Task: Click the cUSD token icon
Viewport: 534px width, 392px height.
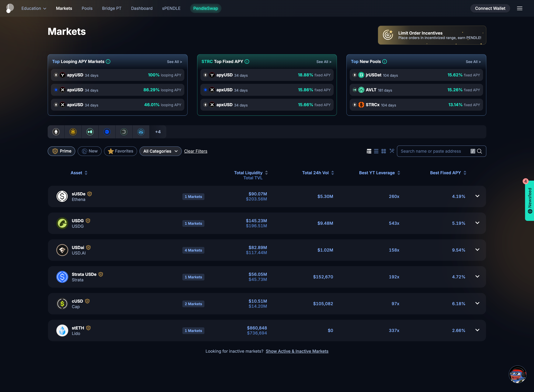Action: click(62, 304)
